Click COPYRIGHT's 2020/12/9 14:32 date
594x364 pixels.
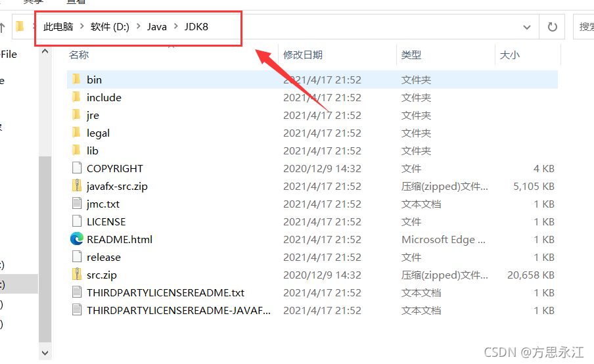click(x=322, y=168)
